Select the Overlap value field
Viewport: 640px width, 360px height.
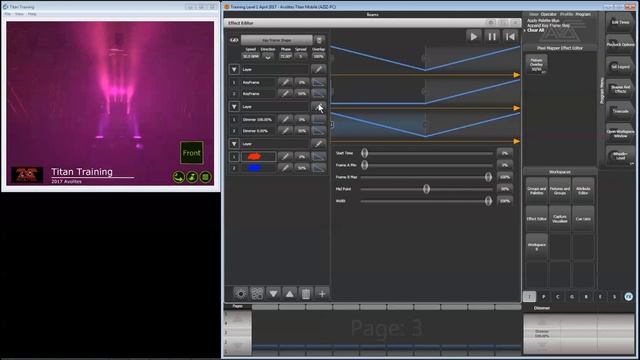pyautogui.click(x=318, y=56)
